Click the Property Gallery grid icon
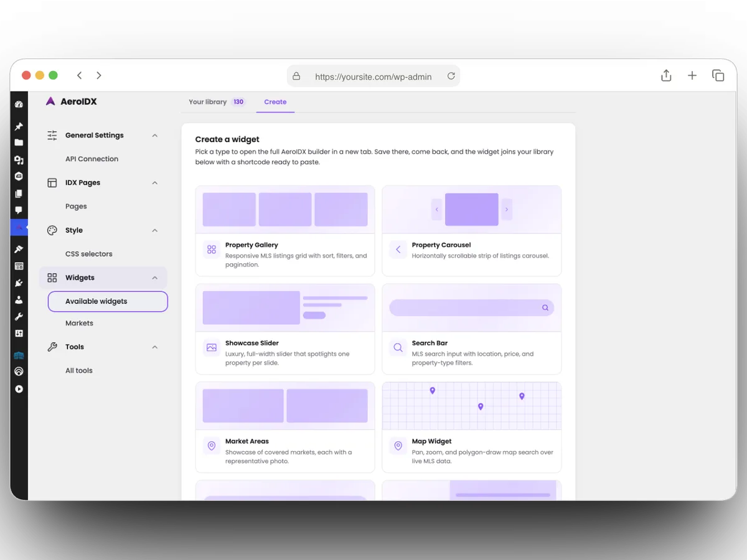Image resolution: width=747 pixels, height=560 pixels. (x=212, y=250)
